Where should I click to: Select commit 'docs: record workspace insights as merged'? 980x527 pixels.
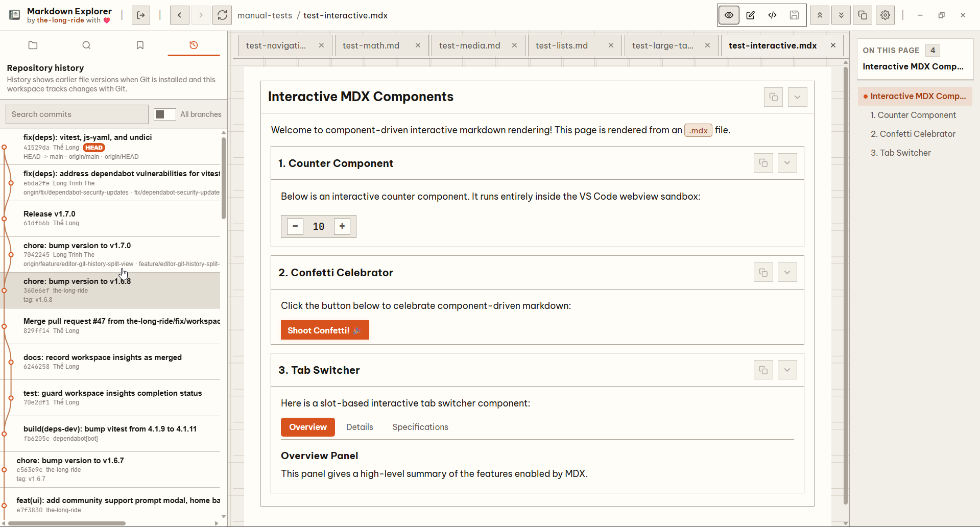pos(111,362)
